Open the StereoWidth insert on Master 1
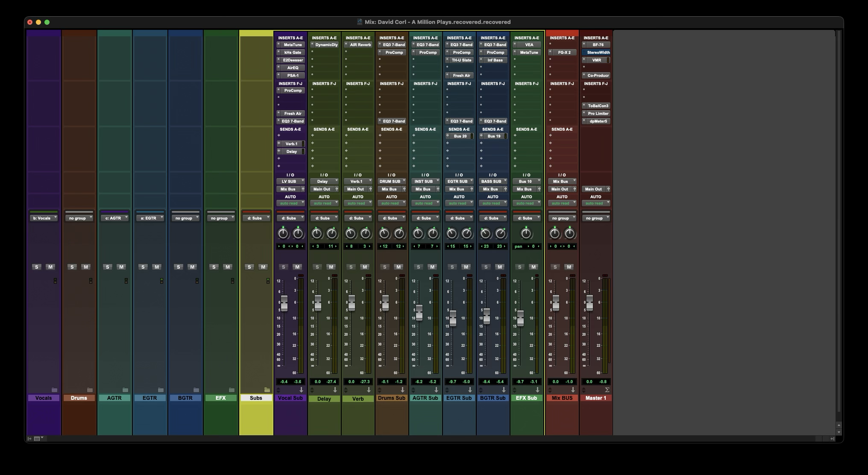The height and width of the screenshot is (475, 868). 598,53
